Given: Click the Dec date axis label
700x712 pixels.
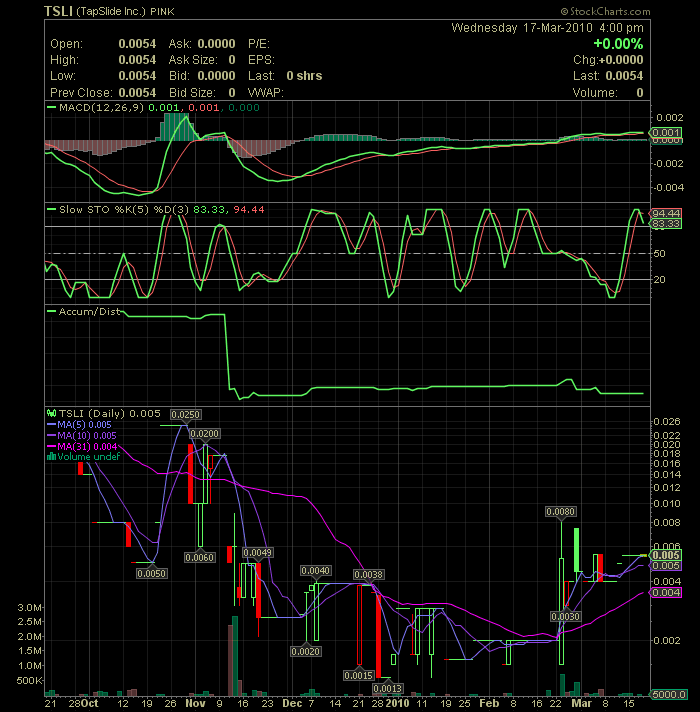Looking at the screenshot, I should click(292, 703).
